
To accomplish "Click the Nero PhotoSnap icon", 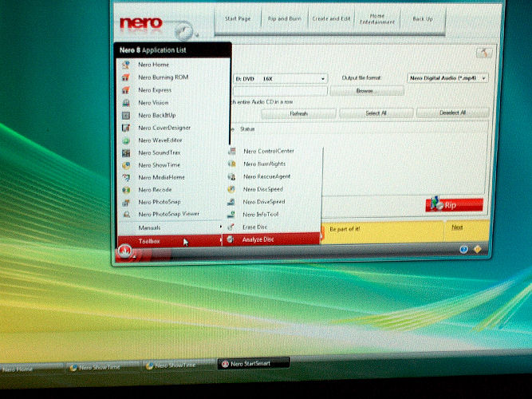I will pyautogui.click(x=126, y=203).
